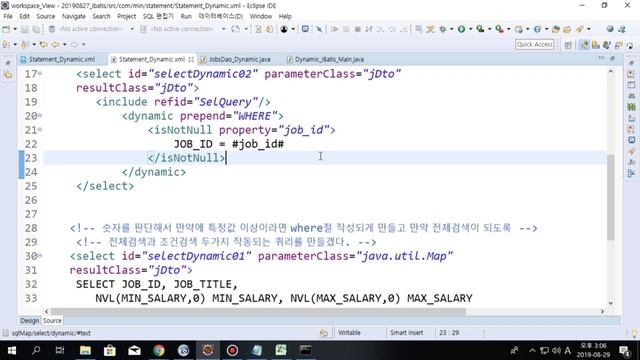Click the Back navigation arrow icon

(55, 44)
